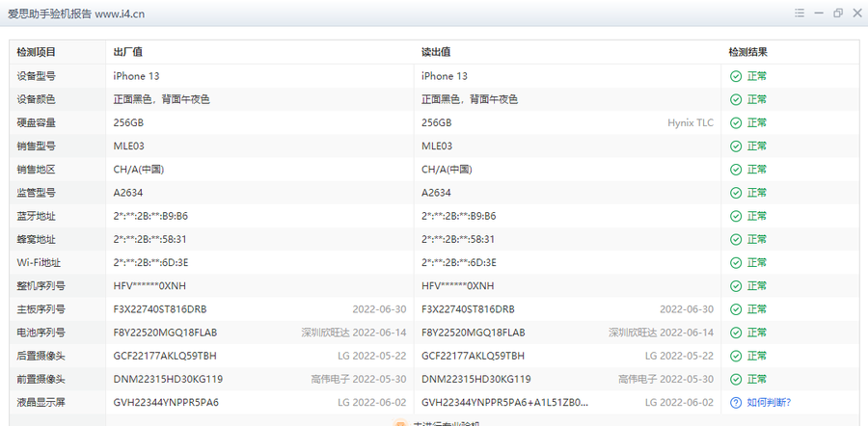The width and height of the screenshot is (868, 426).
Task: Click factory value CH/A(中国)
Action: [138, 170]
